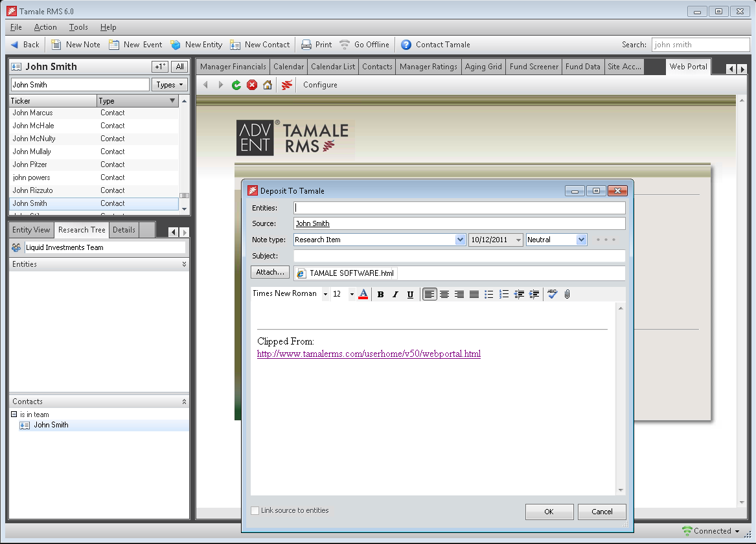
Task: Insert a numbered list
Action: tap(504, 295)
